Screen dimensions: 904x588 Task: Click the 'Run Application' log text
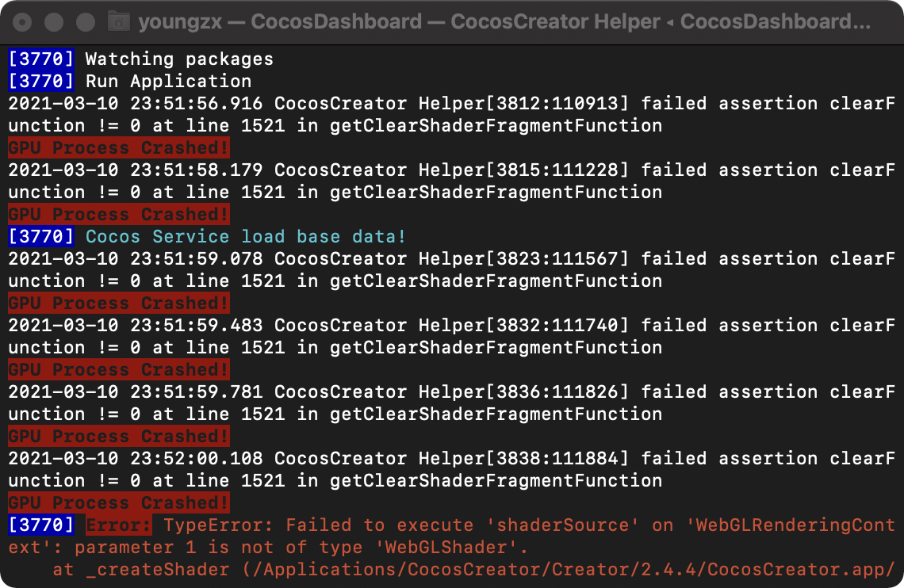tap(168, 81)
